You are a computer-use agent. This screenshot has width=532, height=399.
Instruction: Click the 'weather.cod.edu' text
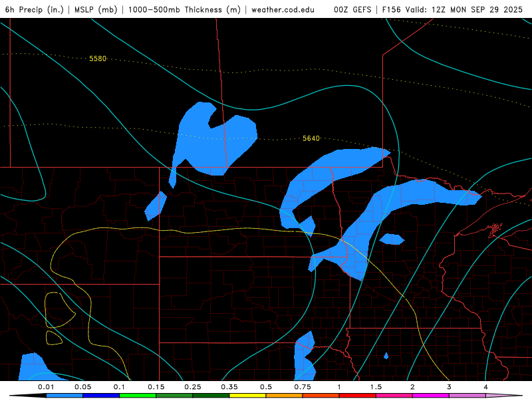(283, 9)
